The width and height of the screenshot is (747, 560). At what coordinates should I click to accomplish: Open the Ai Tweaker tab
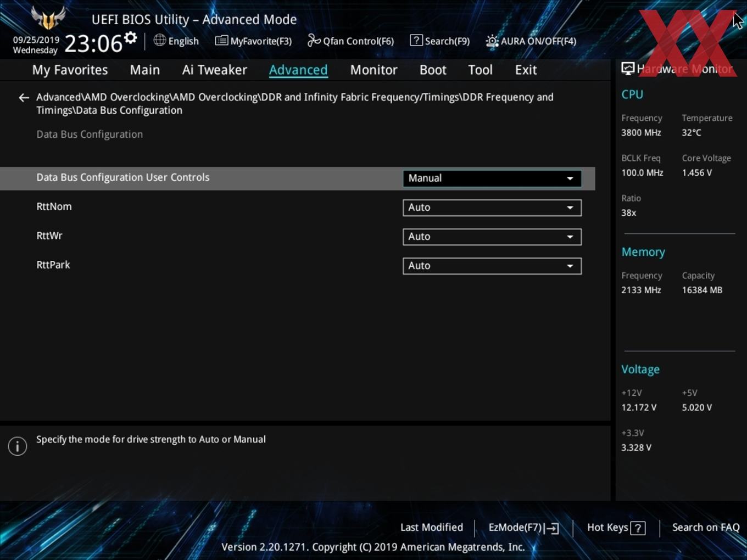tap(215, 70)
